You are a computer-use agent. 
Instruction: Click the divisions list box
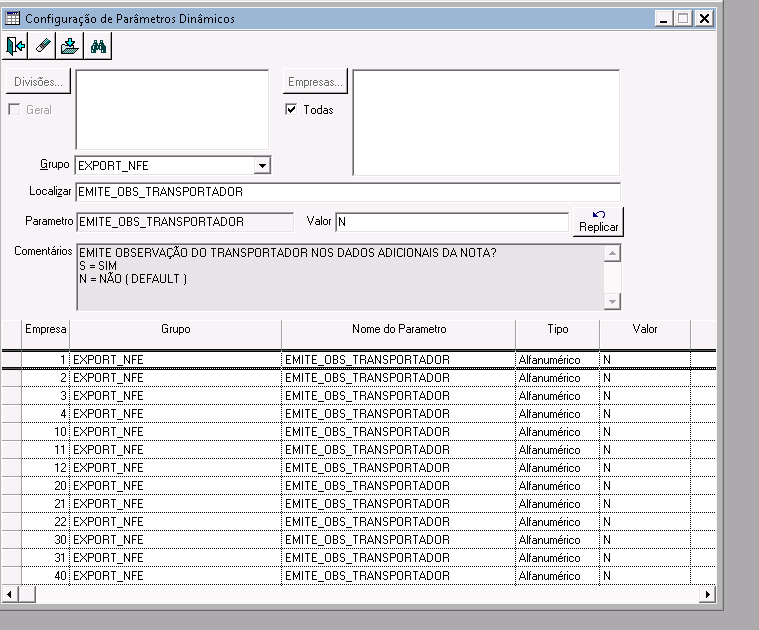coord(172,110)
